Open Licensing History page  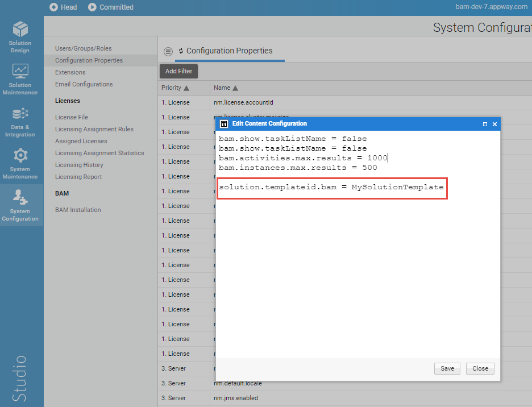[79, 165]
